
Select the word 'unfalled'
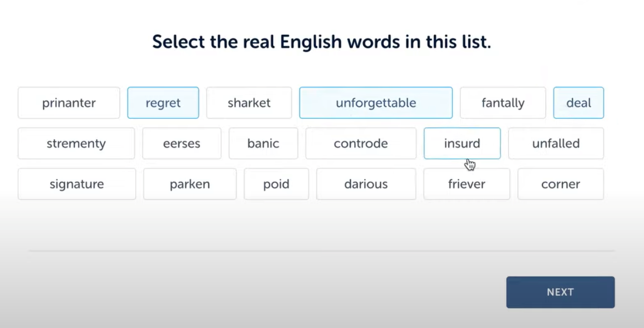(x=556, y=143)
